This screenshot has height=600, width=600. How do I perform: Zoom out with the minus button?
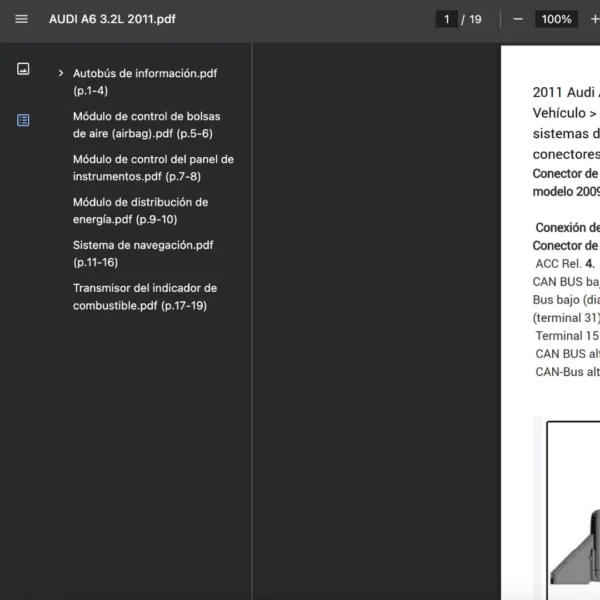point(518,19)
